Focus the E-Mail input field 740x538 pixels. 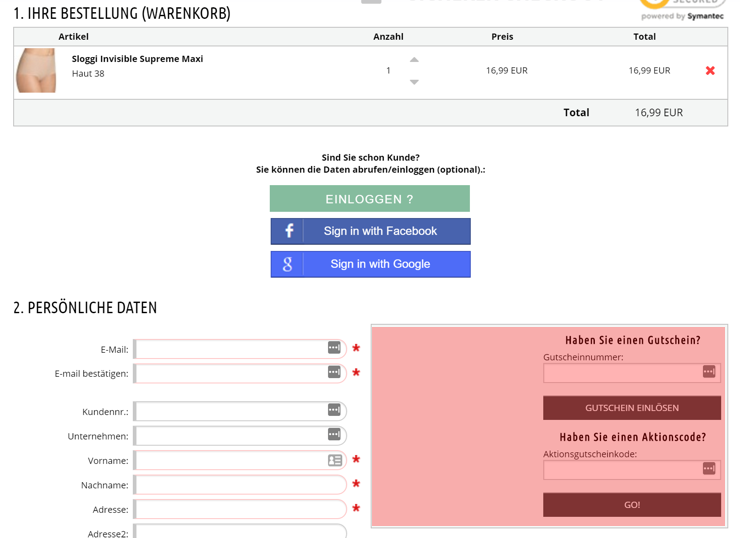coord(240,349)
